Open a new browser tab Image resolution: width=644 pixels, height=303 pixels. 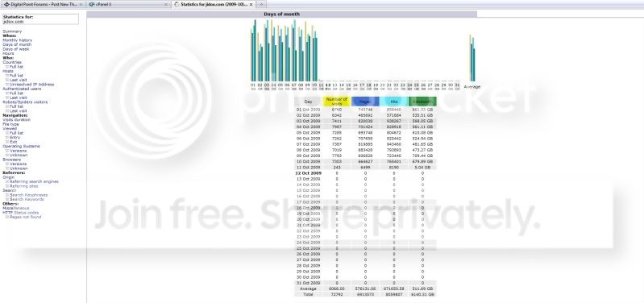[261, 4]
